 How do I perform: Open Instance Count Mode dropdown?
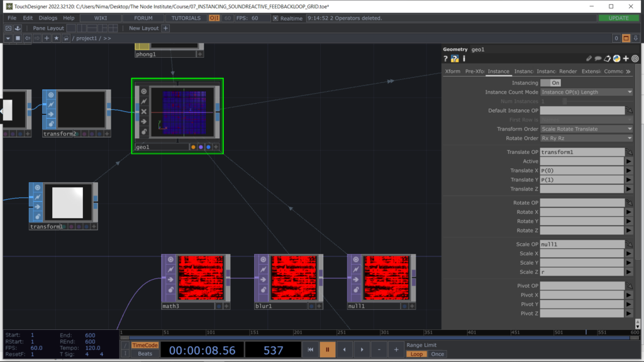click(587, 92)
